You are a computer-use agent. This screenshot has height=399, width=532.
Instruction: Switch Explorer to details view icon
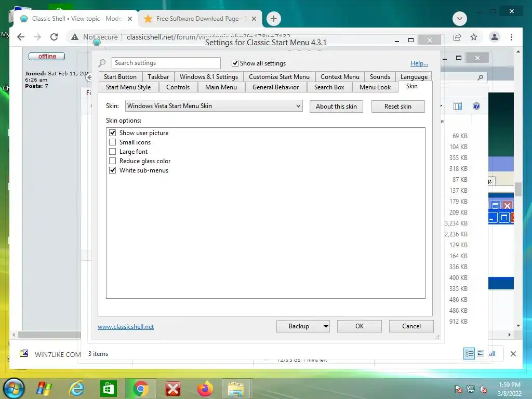469,353
